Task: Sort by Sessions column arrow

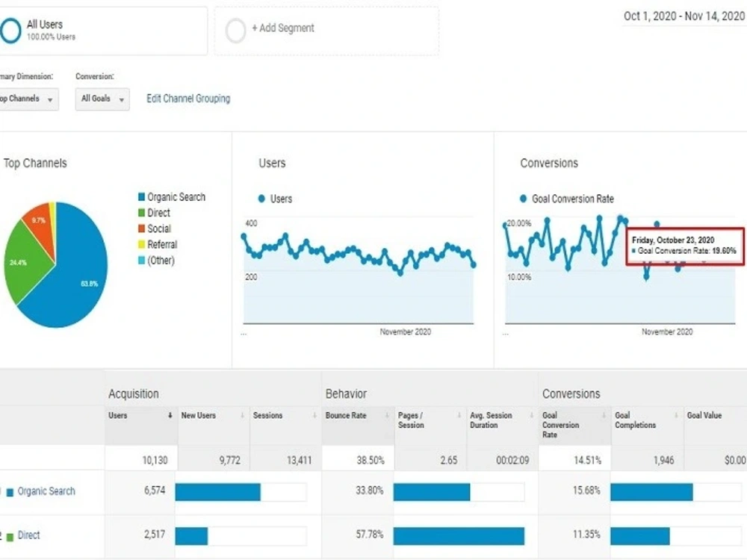Action: pyautogui.click(x=314, y=416)
